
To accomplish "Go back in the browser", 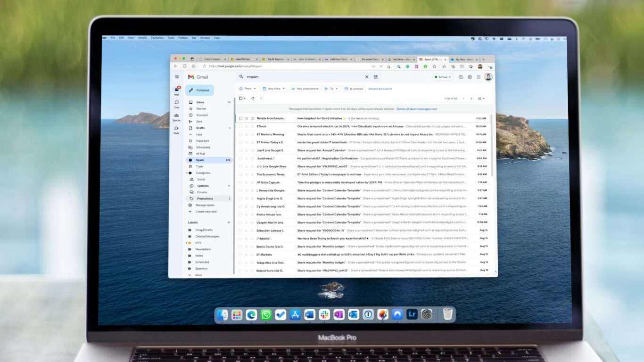I will tap(176, 66).
